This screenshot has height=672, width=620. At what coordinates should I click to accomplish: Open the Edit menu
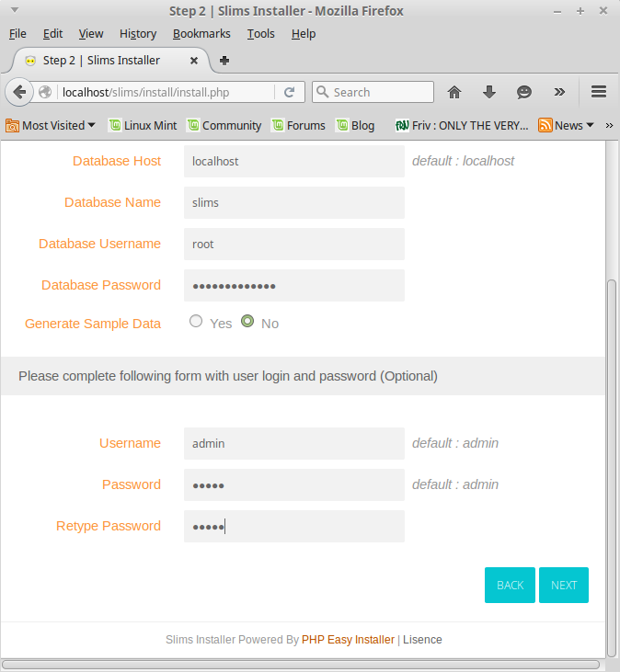tap(52, 34)
